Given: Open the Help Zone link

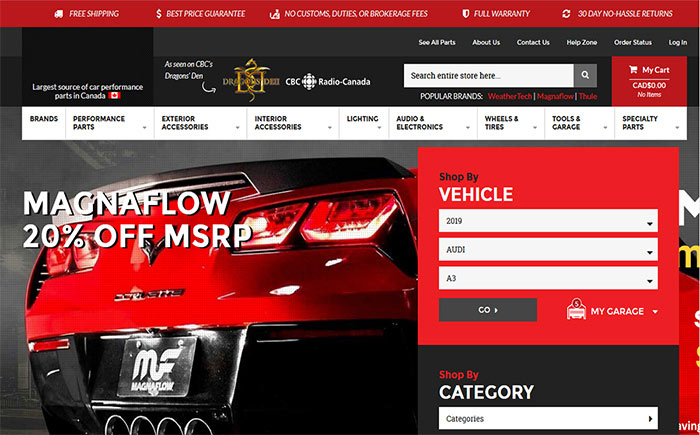Looking at the screenshot, I should [x=582, y=42].
